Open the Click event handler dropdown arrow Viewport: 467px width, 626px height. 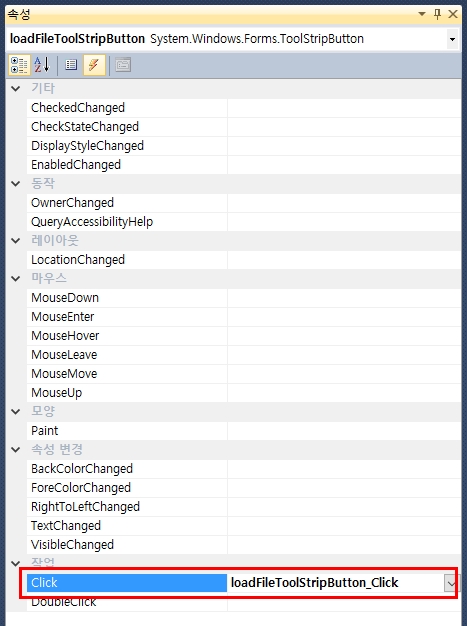pos(451,583)
